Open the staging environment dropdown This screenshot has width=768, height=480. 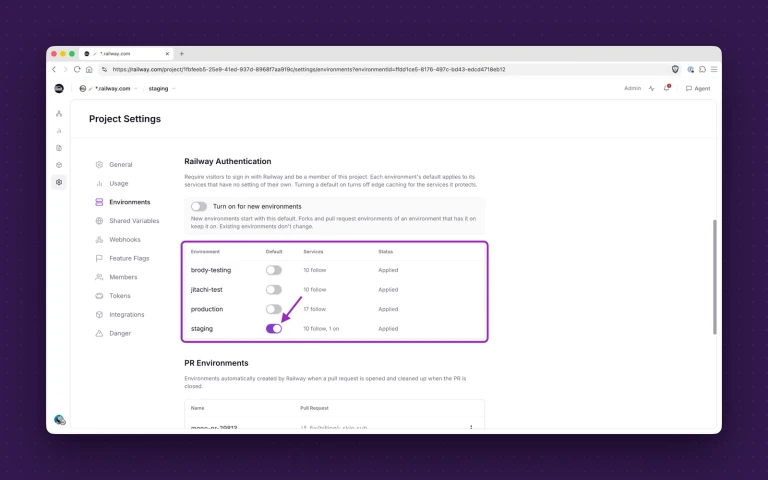point(162,89)
